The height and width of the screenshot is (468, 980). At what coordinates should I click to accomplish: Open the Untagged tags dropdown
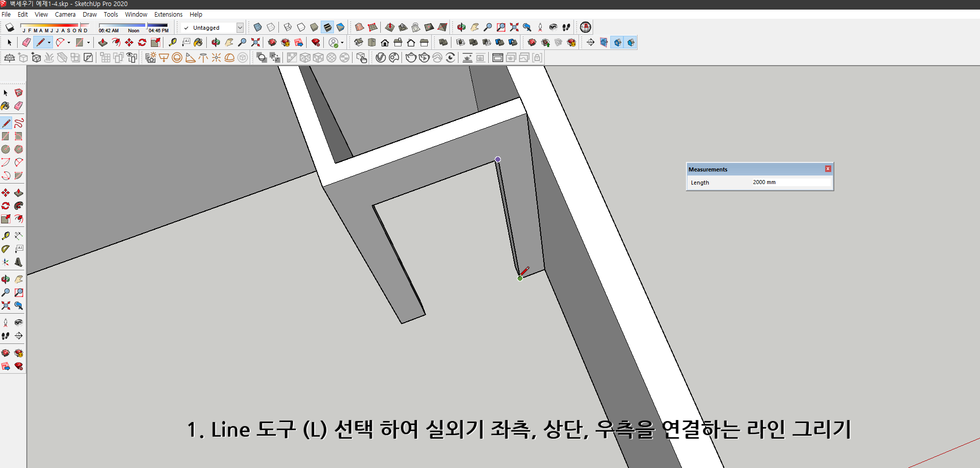tap(240, 27)
